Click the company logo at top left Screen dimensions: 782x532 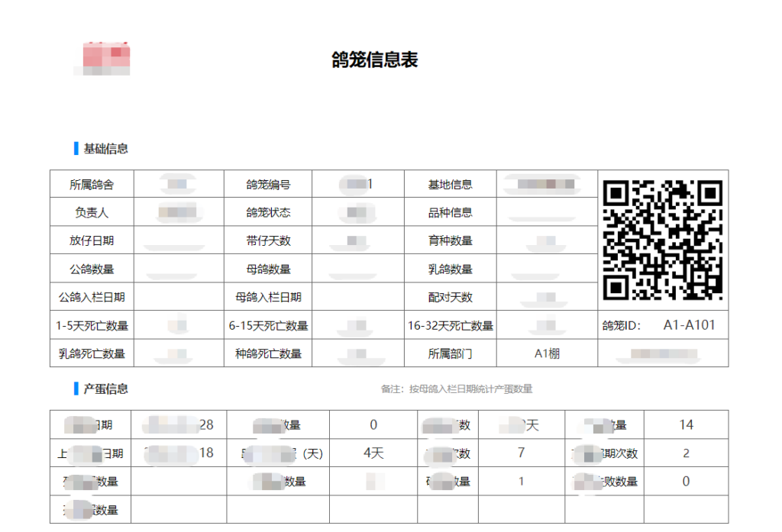pos(106,57)
